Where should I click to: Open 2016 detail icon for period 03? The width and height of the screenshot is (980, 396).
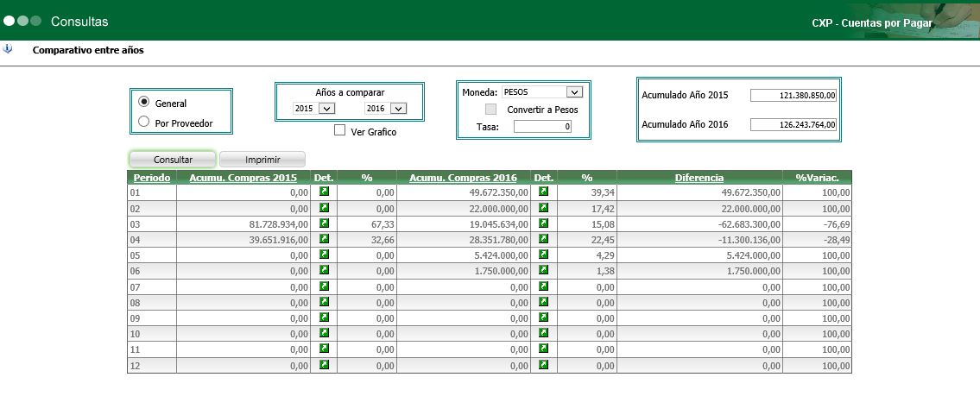tap(544, 223)
